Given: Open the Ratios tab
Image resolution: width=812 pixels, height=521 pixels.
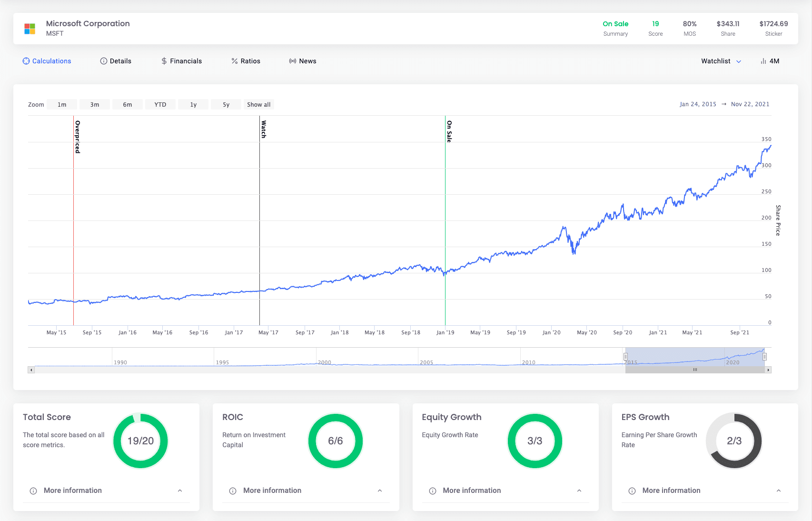Looking at the screenshot, I should (246, 61).
